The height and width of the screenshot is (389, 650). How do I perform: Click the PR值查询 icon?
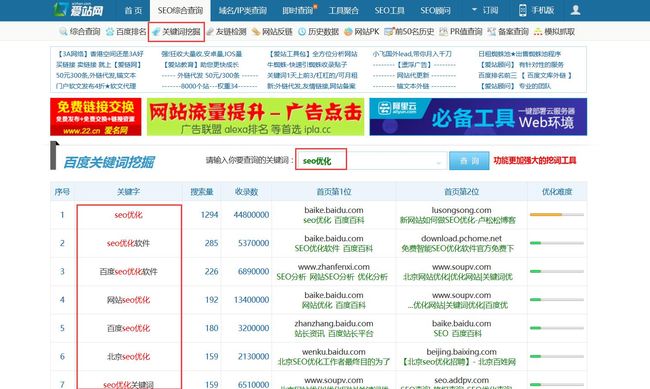[x=444, y=32]
